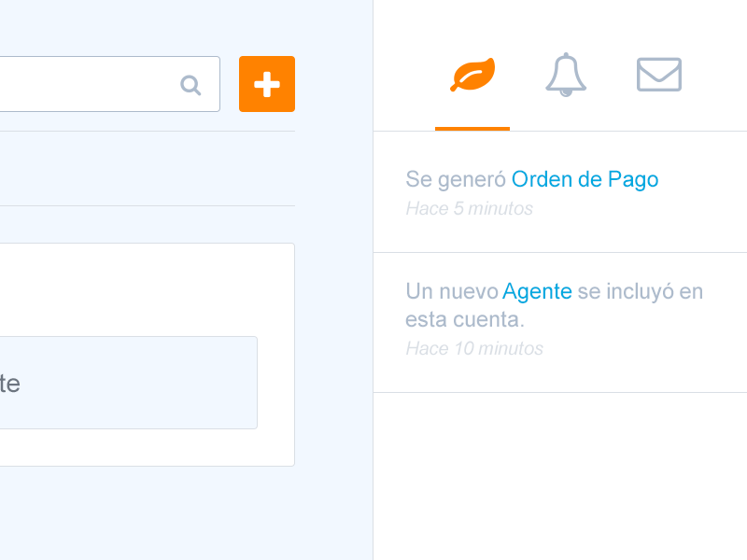Viewport: 747px width, 560px height.
Task: Click the 'Hace 10 minutos' timestamp
Action: (x=474, y=348)
